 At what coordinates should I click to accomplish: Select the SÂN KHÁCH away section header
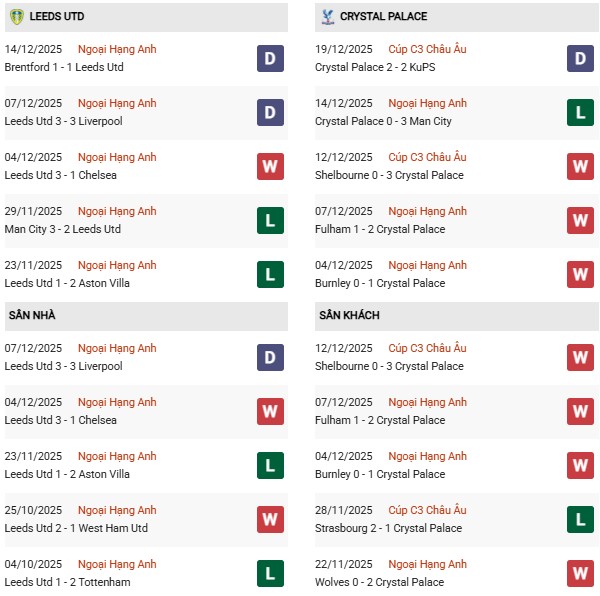(x=349, y=316)
